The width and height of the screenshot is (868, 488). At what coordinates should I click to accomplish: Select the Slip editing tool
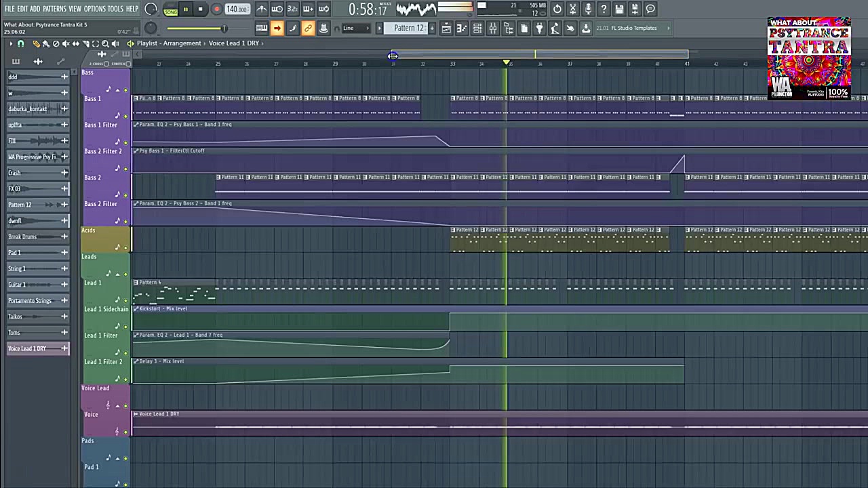tap(75, 43)
